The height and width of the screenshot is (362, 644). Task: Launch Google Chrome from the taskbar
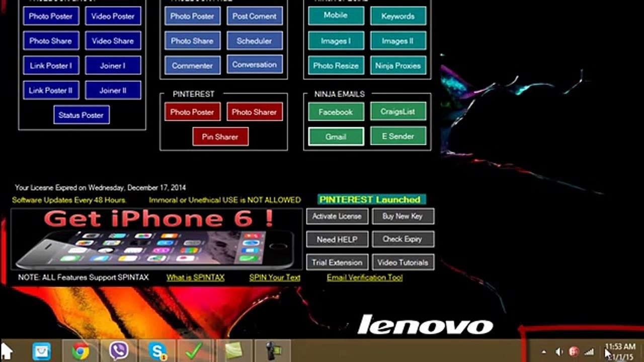pos(80,351)
